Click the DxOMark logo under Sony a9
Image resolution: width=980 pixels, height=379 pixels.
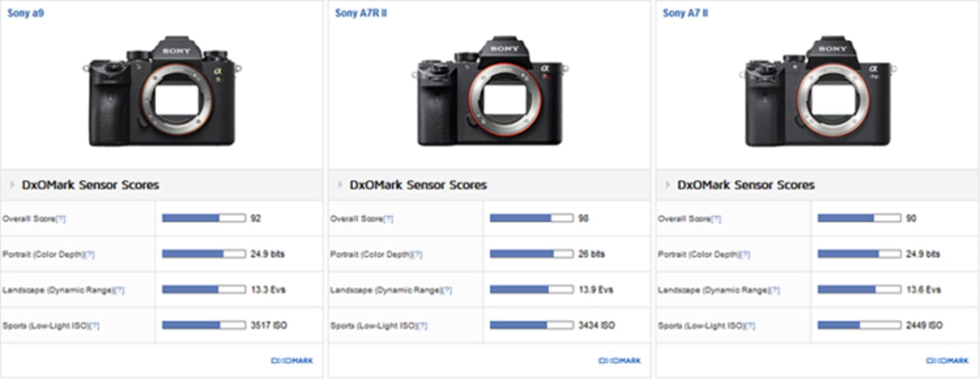pos(292,361)
